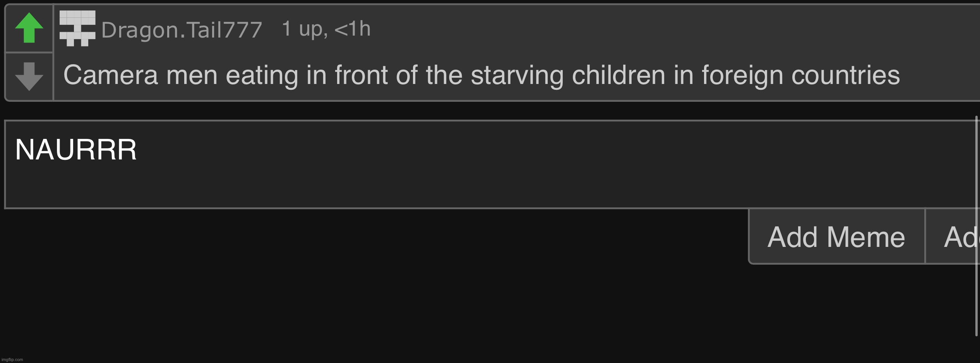This screenshot has width=980, height=363.
Task: Click the word "starving" in the comment
Action: 517,75
